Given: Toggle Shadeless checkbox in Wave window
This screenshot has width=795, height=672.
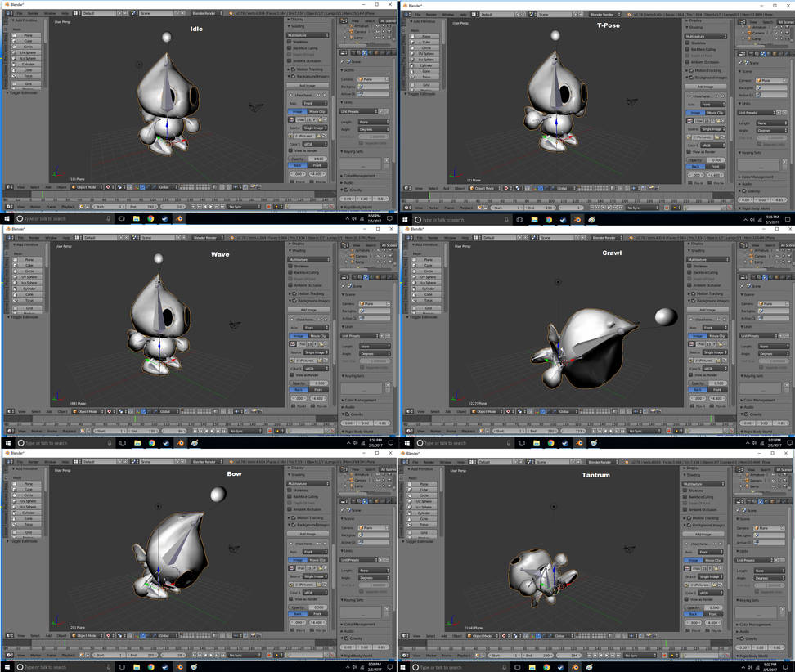Looking at the screenshot, I should pos(290,266).
